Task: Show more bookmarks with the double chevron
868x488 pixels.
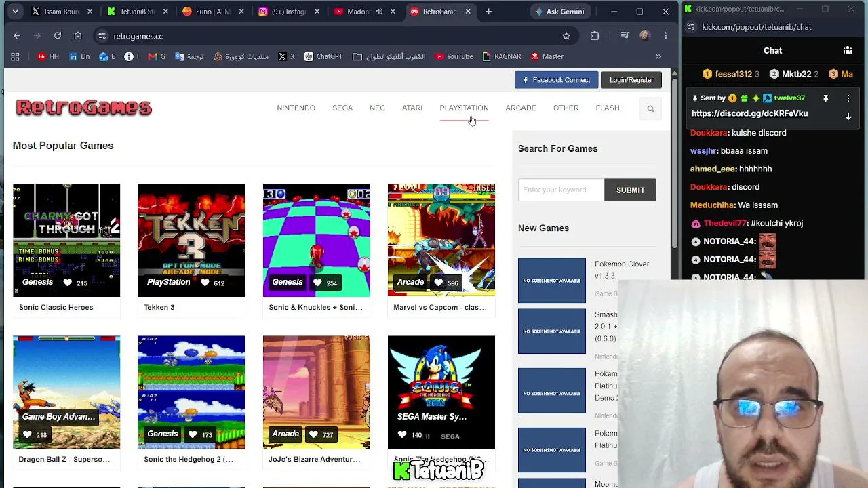Action: coord(658,56)
